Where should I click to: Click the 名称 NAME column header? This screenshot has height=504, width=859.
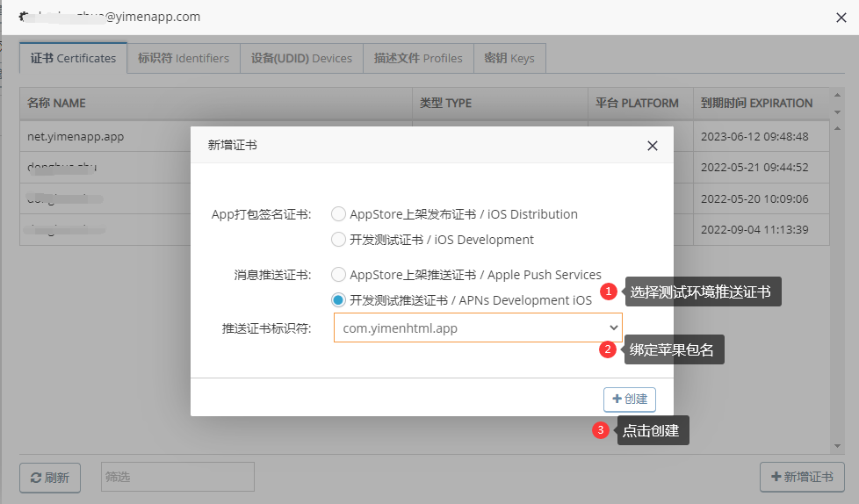point(216,103)
